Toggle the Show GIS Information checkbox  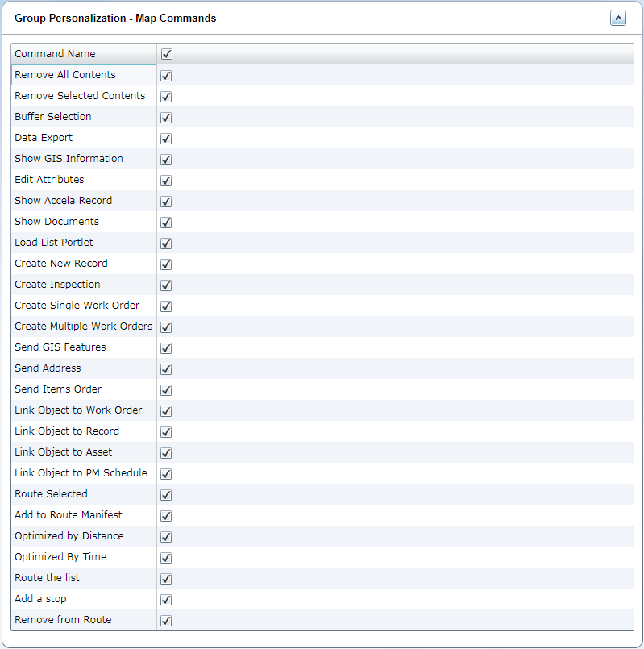point(167,160)
